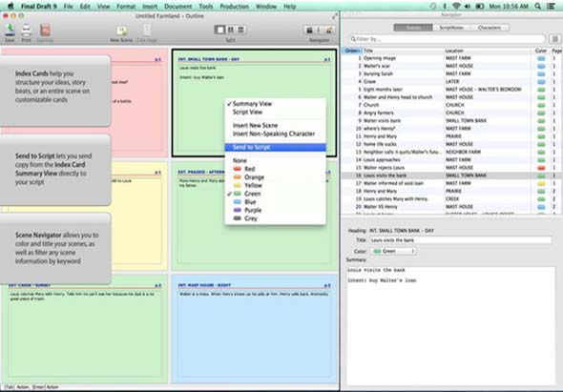Click the battery status icon

(x=480, y=6)
